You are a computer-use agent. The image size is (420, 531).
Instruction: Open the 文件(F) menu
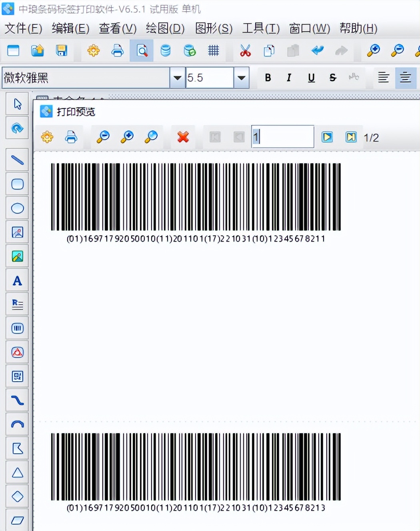tap(24, 28)
